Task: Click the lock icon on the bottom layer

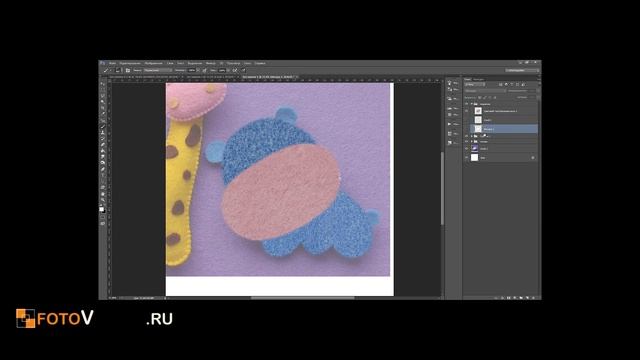Action: click(x=533, y=158)
